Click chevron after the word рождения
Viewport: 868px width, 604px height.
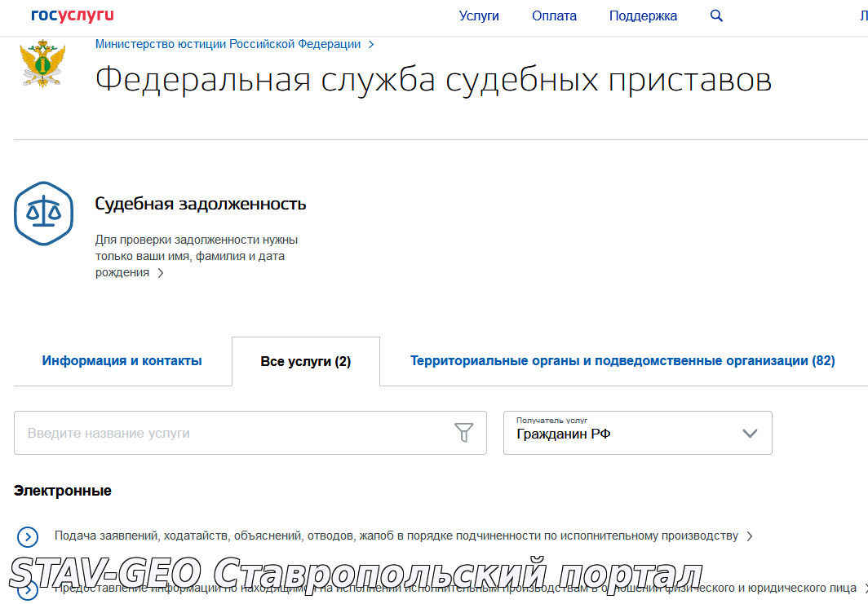click(x=161, y=273)
